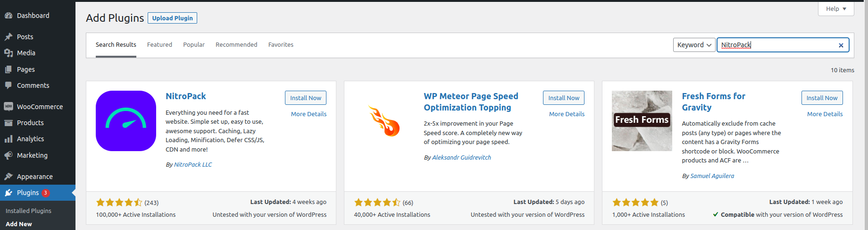This screenshot has height=230, width=868.
Task: Open WP Meteor Page Speed Optimization title
Action: 471,102
